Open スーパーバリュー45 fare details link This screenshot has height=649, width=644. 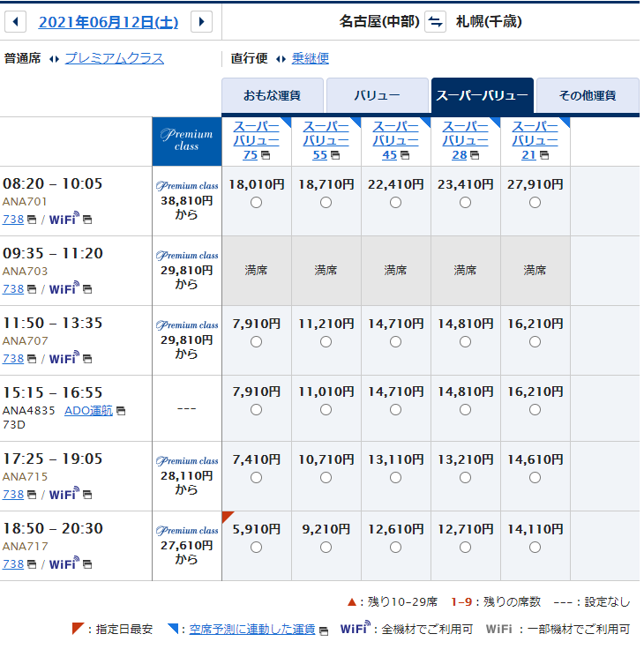(x=395, y=140)
